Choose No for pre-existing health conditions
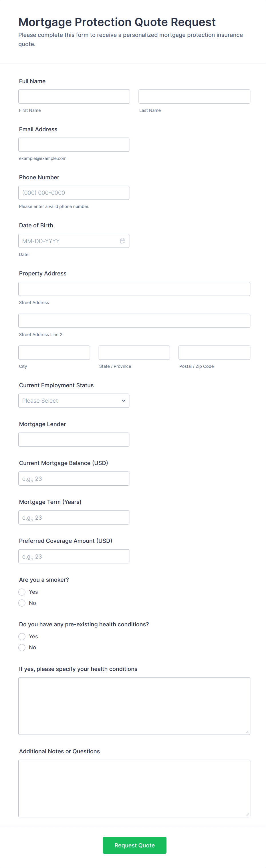 (x=22, y=647)
